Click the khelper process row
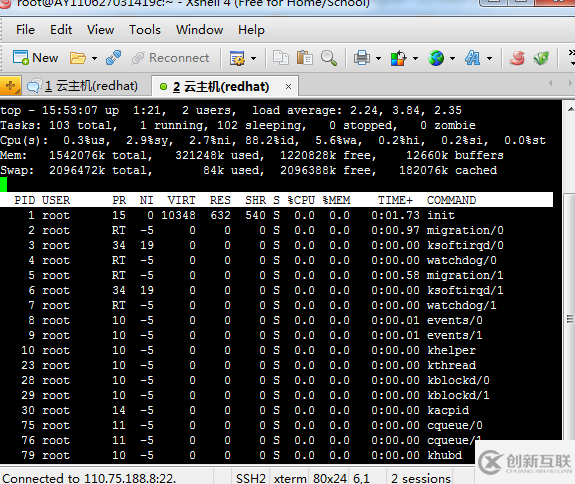This screenshot has height=484, width=575. pos(276,351)
